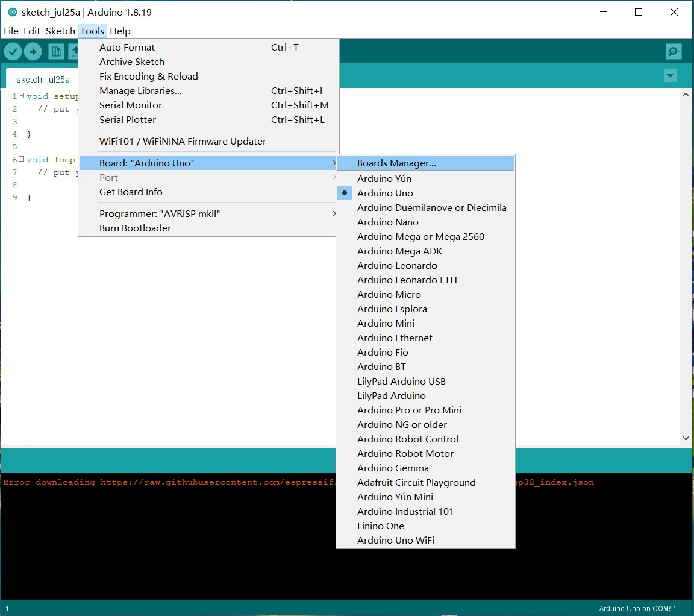Select Fix Encoding & Reload
Screen dimensions: 694x616
(x=209, y=76)
